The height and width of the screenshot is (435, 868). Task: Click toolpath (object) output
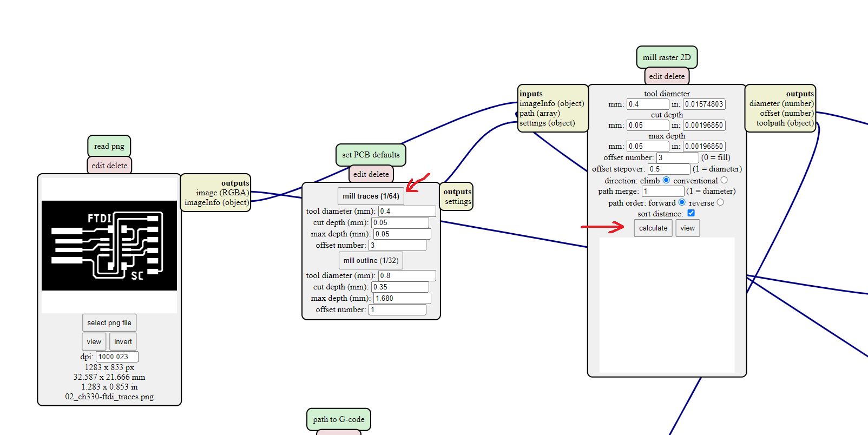tap(785, 123)
